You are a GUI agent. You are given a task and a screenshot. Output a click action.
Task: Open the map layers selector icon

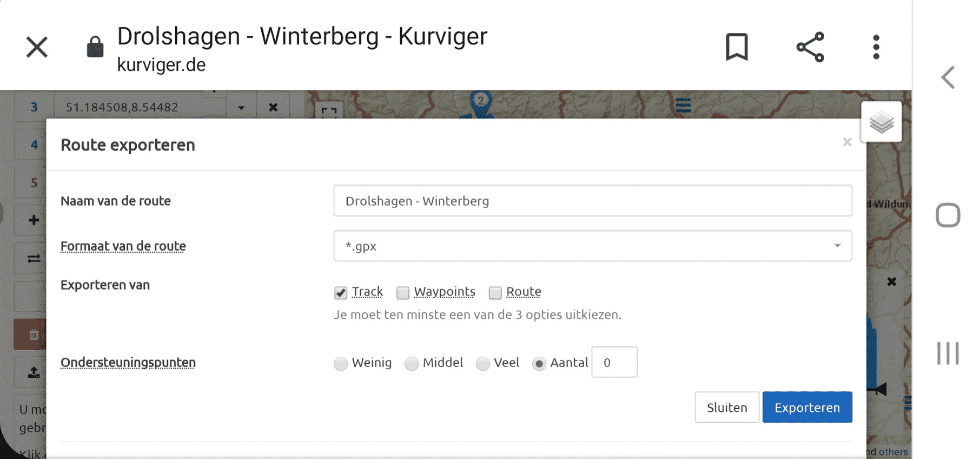pos(882,122)
